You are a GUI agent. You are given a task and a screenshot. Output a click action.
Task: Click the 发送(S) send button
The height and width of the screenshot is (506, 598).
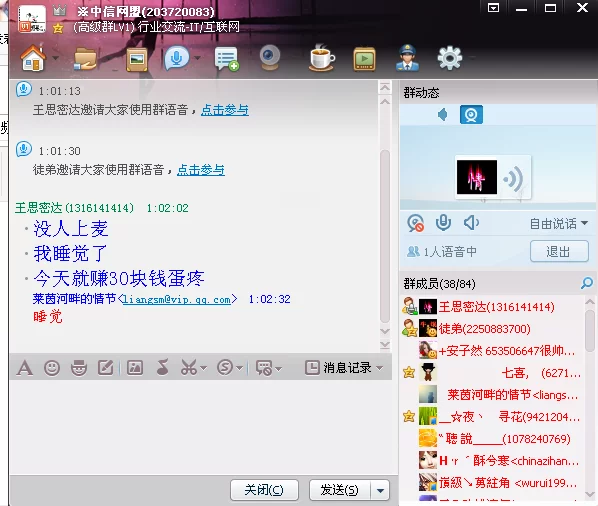(x=340, y=490)
